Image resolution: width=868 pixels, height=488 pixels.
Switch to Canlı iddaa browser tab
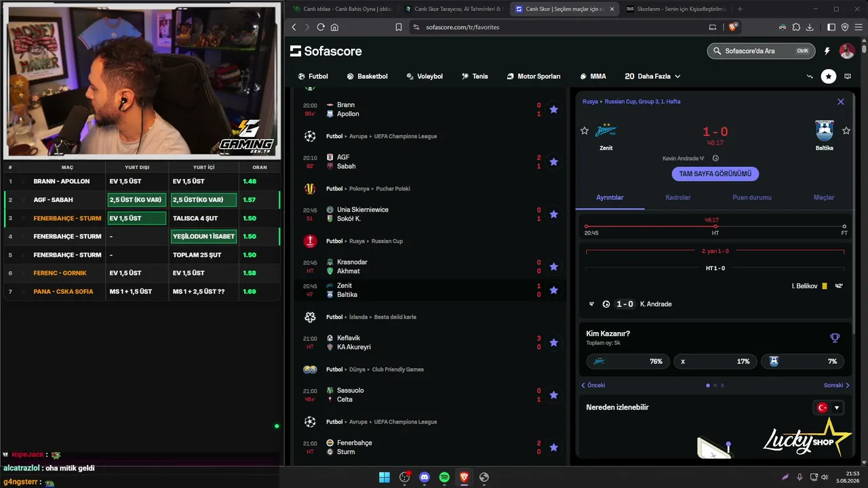point(342,9)
